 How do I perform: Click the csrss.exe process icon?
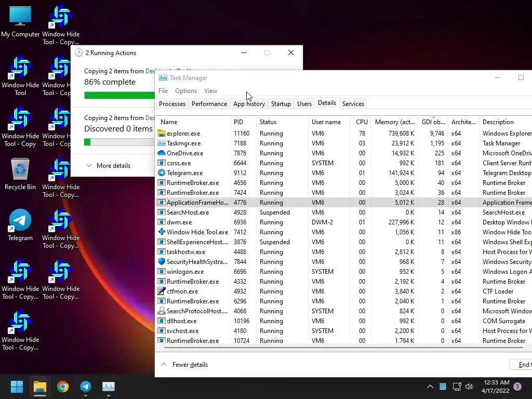click(x=162, y=163)
